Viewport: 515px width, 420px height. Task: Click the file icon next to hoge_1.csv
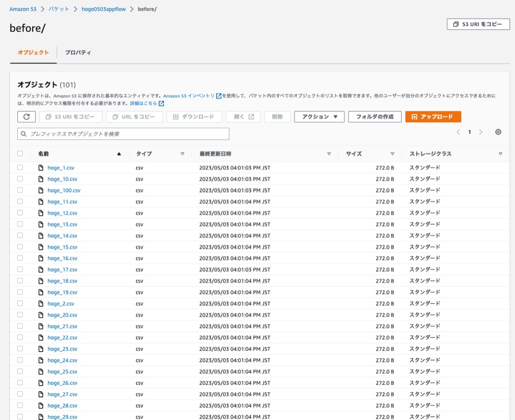[41, 168]
